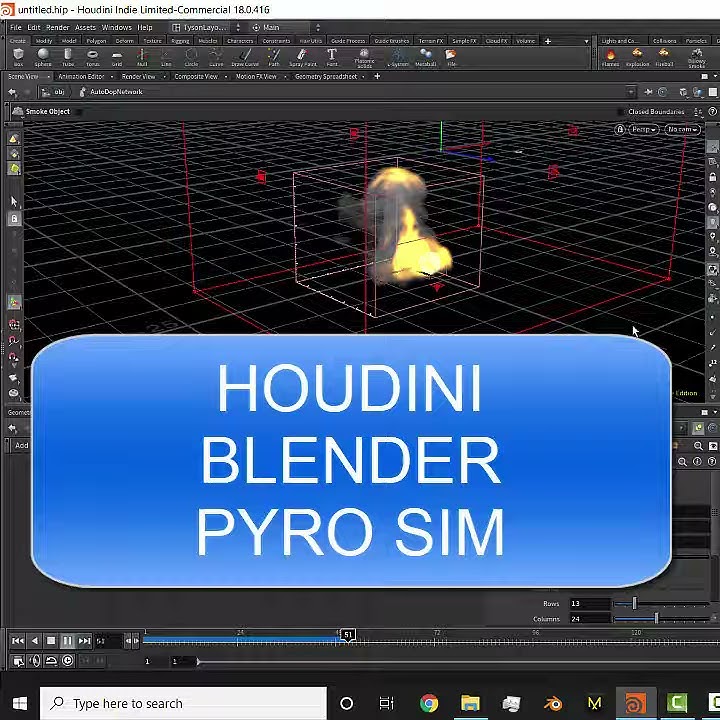
Task: Open File Explorer from the taskbar
Action: [470, 703]
